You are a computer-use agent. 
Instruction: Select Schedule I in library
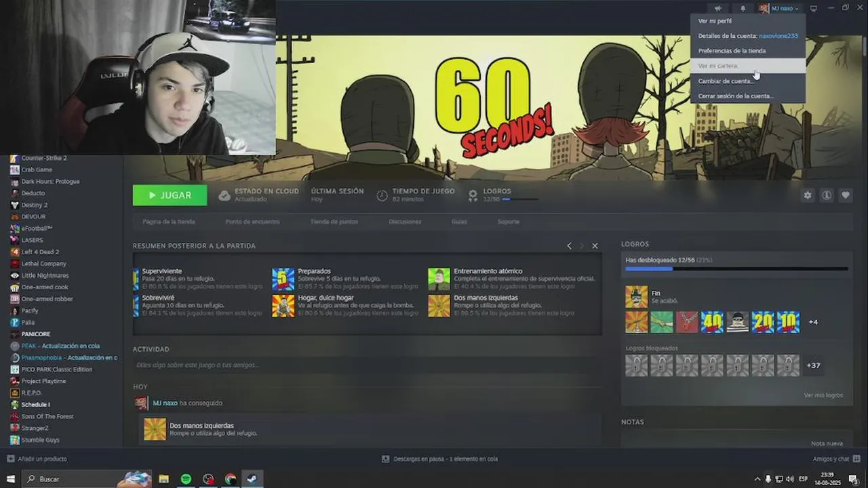[x=35, y=405]
